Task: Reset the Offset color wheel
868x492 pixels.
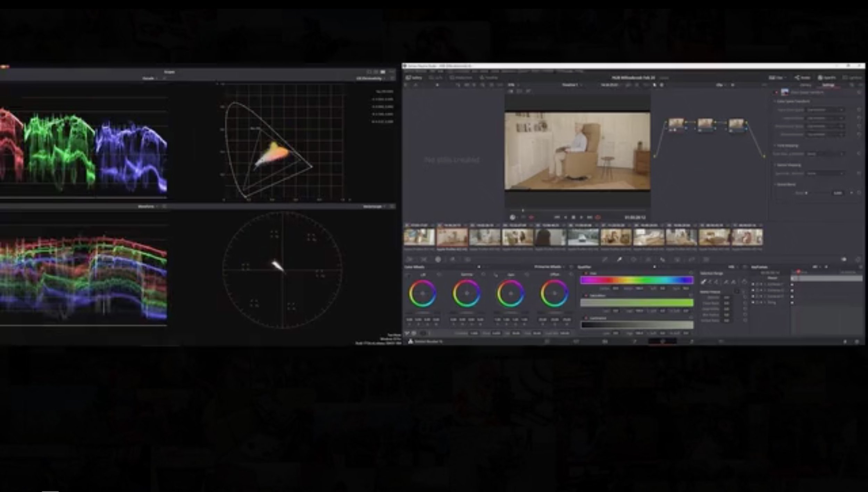Action: click(571, 275)
